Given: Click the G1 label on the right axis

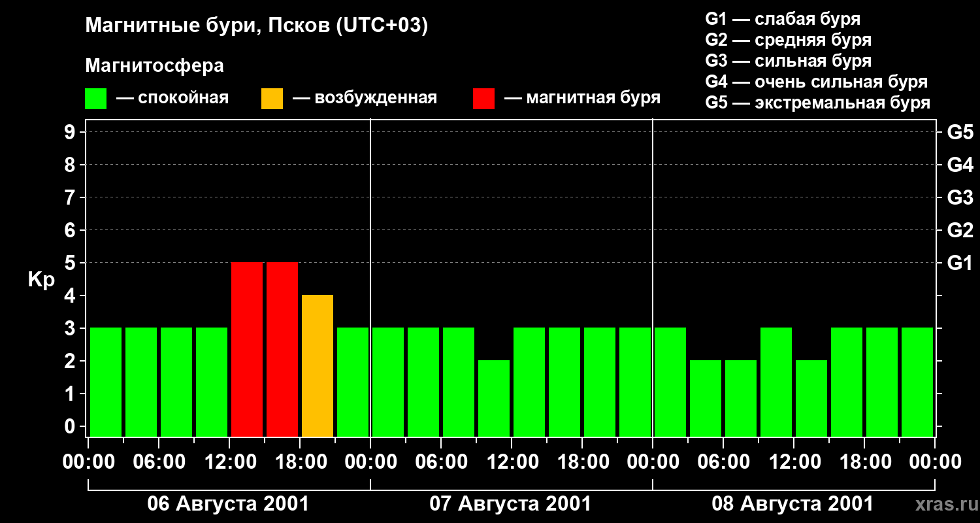Looking at the screenshot, I should 960,263.
